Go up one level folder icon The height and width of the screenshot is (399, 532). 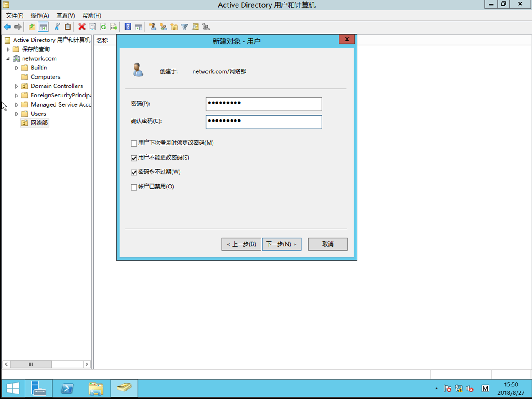tap(32, 27)
